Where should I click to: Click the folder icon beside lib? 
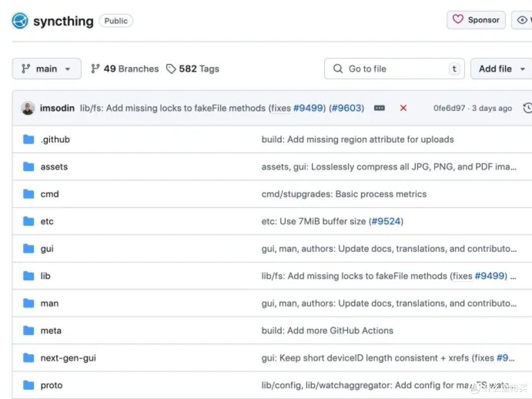(x=28, y=276)
